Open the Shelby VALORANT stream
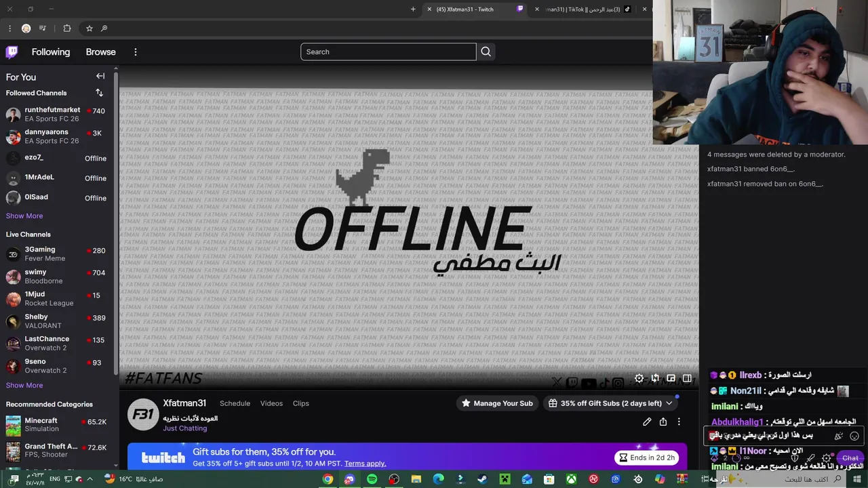Image resolution: width=868 pixels, height=488 pixels. [56, 321]
